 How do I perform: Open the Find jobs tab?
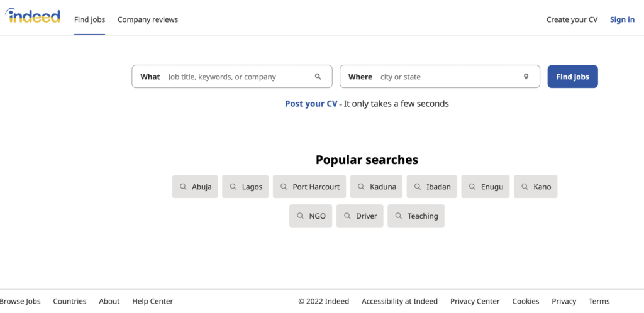point(89,19)
